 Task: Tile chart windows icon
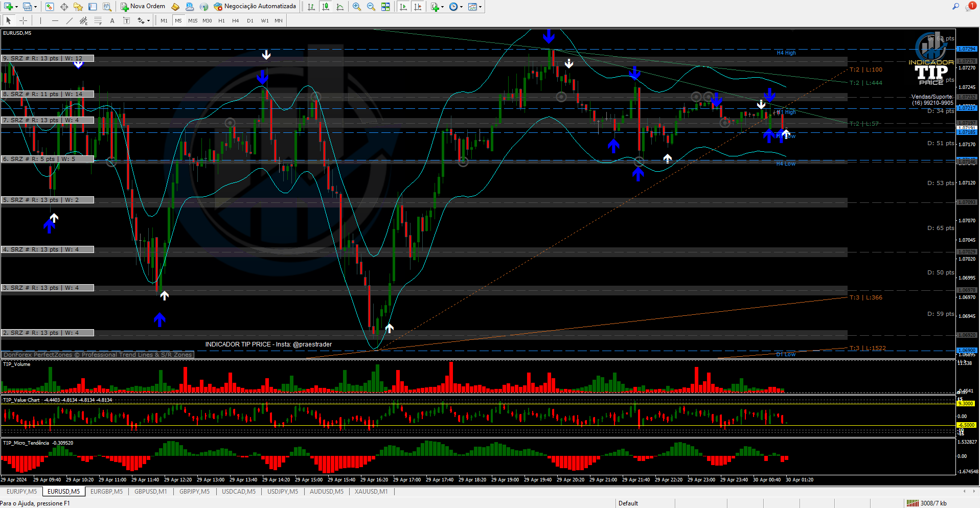[385, 7]
